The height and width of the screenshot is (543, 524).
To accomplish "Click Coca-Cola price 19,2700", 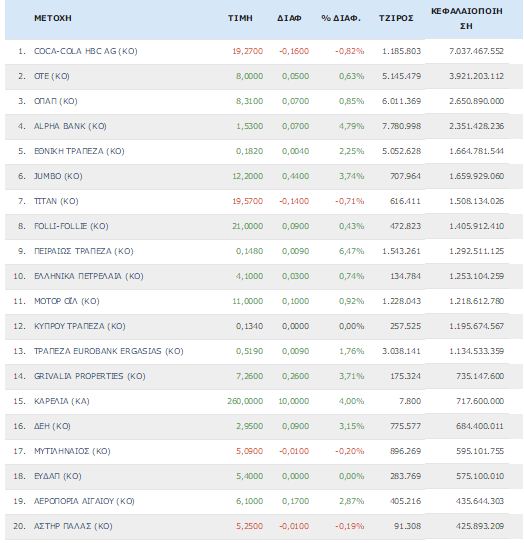I will click(247, 51).
